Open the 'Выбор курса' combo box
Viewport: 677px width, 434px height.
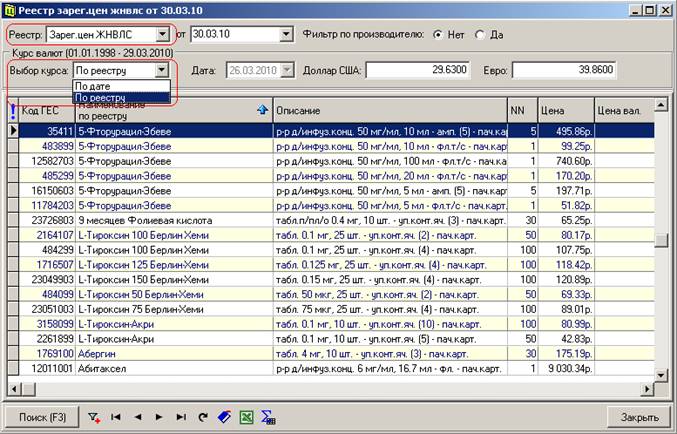163,71
